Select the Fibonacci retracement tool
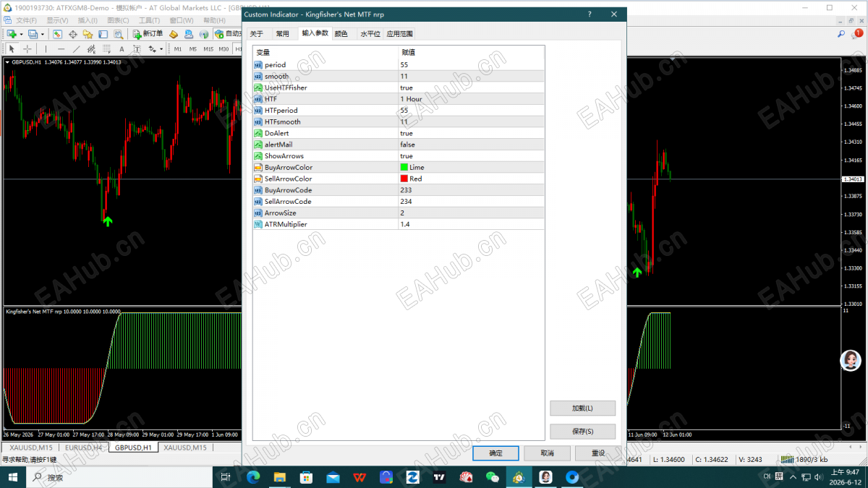868x488 pixels. tap(106, 49)
